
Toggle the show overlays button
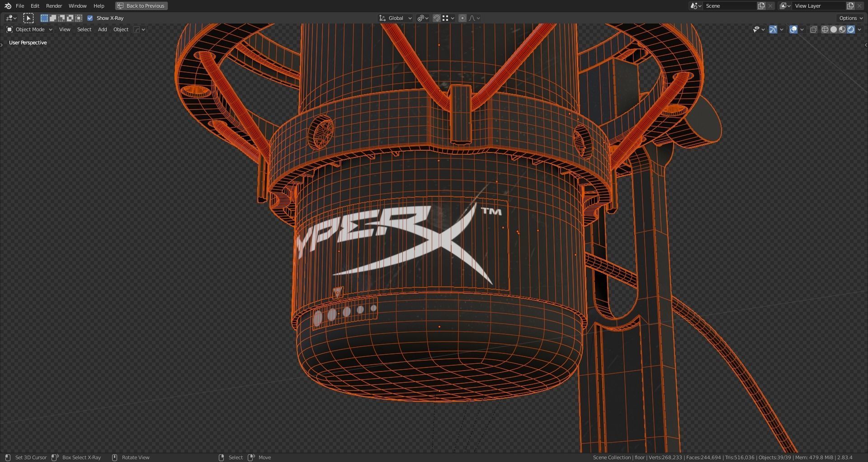793,29
